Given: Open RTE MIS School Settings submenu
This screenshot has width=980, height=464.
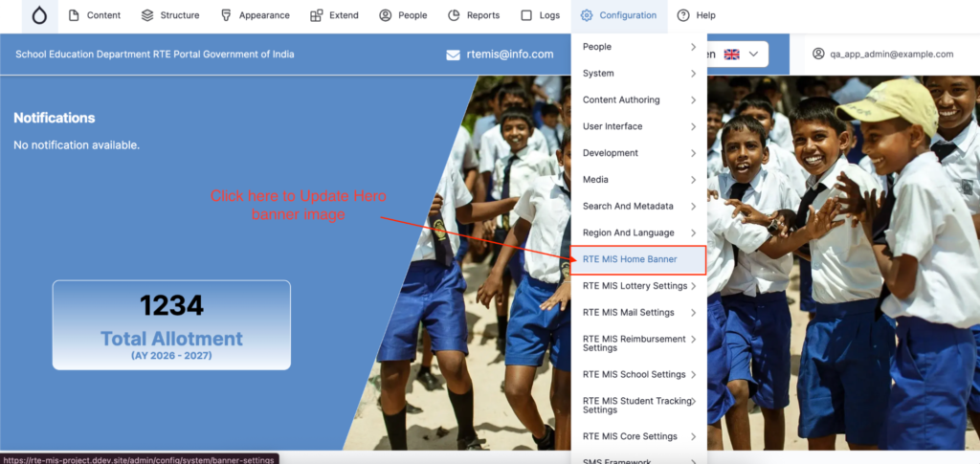Looking at the screenshot, I should (638, 374).
